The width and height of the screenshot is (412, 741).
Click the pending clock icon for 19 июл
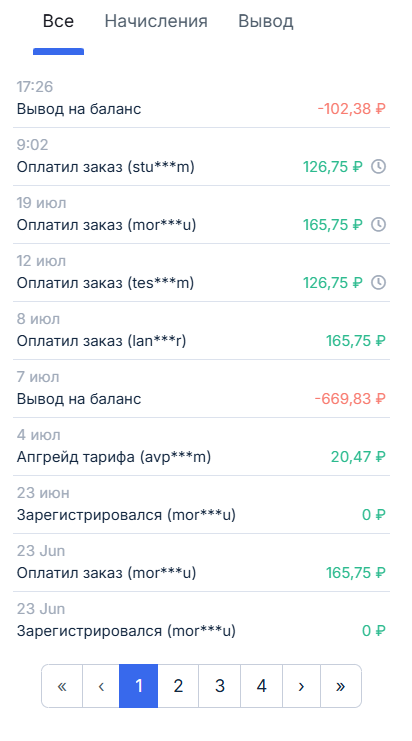(378, 225)
